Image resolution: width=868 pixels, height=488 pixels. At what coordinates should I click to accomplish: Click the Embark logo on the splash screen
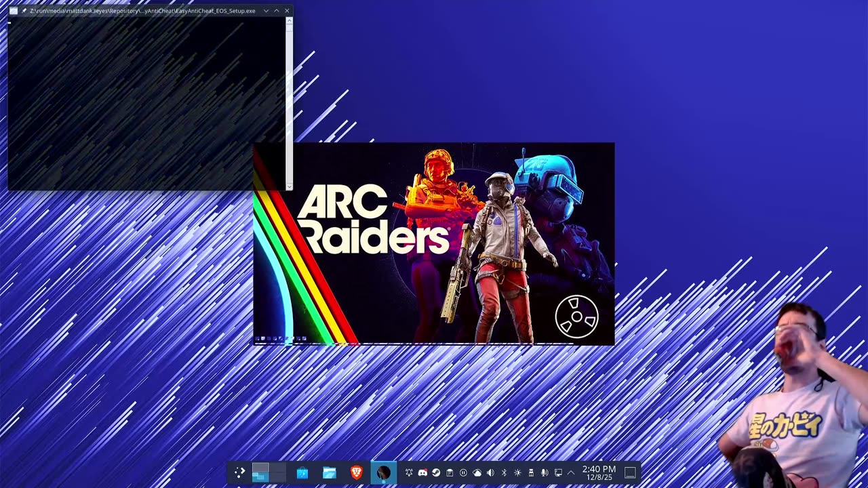[x=576, y=316]
